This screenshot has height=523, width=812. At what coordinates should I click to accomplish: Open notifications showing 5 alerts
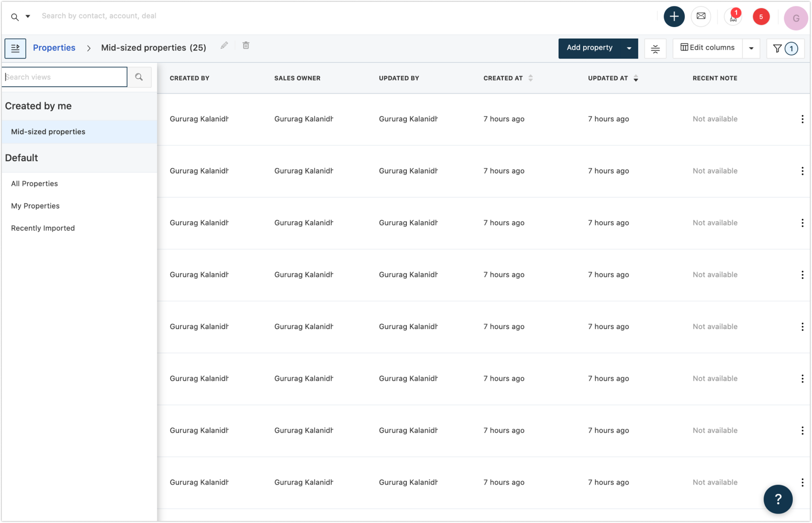point(761,16)
